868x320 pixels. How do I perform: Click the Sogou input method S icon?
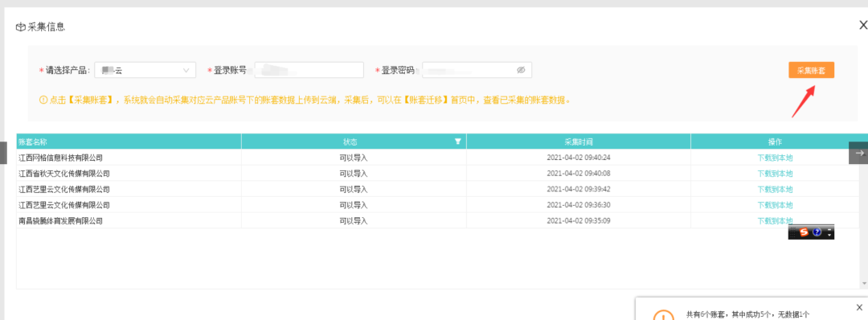[x=805, y=232]
